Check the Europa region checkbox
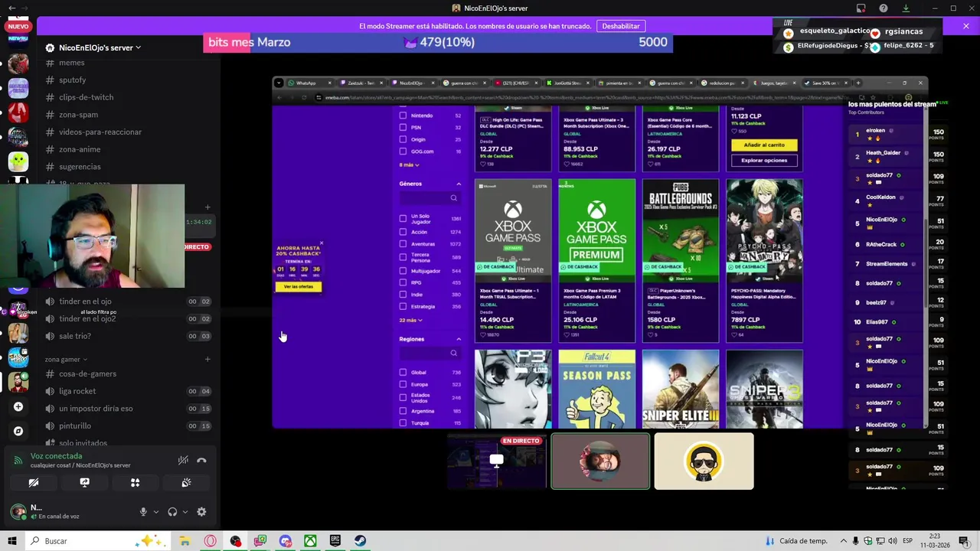This screenshot has height=551, width=980. [x=403, y=384]
